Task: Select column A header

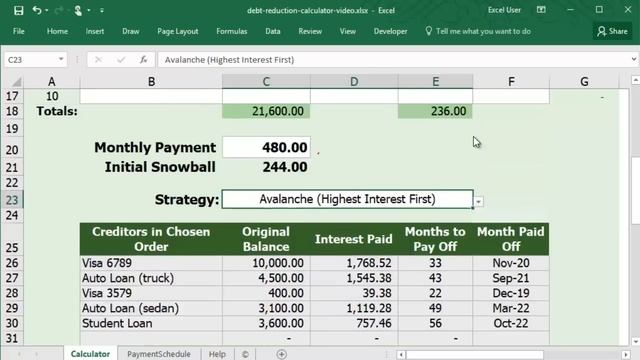Action: tap(52, 82)
